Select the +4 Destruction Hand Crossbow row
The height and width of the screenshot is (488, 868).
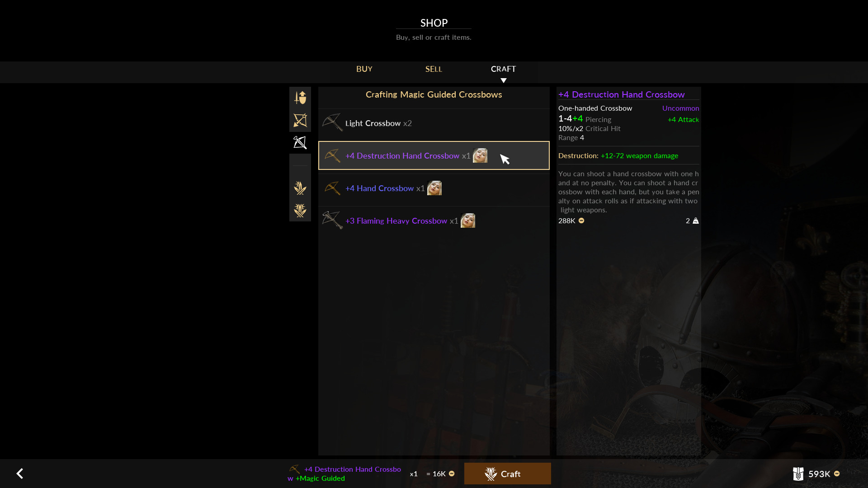[x=434, y=155]
